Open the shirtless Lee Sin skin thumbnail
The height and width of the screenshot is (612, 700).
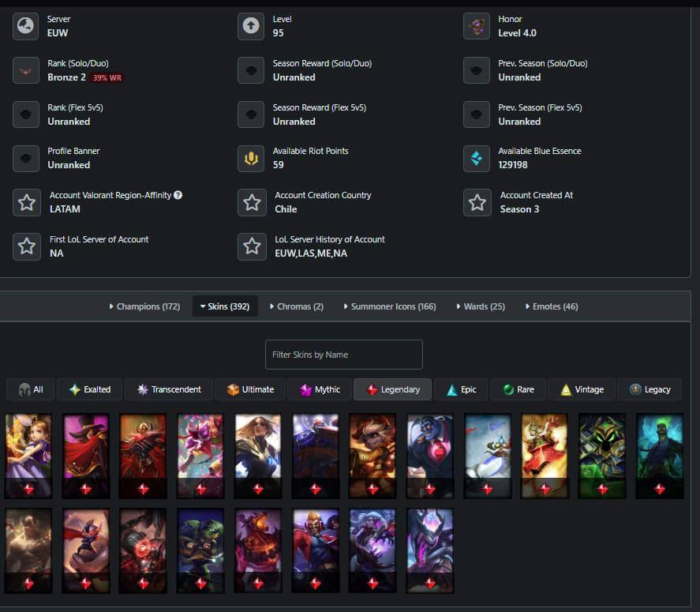[28, 550]
